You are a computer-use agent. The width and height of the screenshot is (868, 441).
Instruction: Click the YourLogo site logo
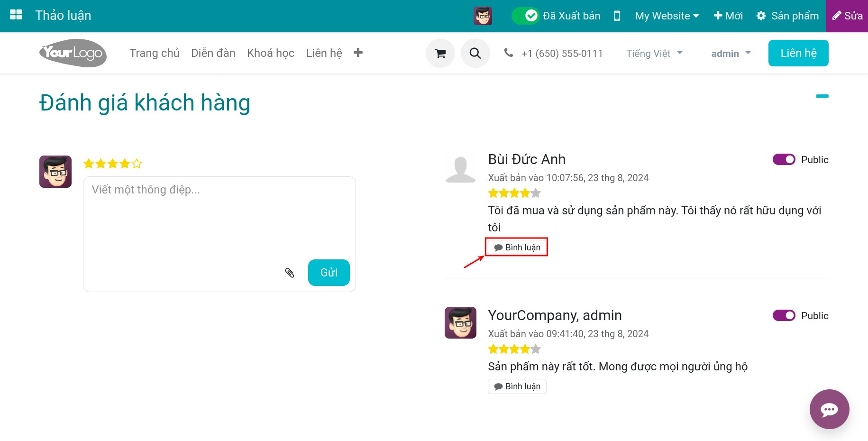tap(73, 53)
